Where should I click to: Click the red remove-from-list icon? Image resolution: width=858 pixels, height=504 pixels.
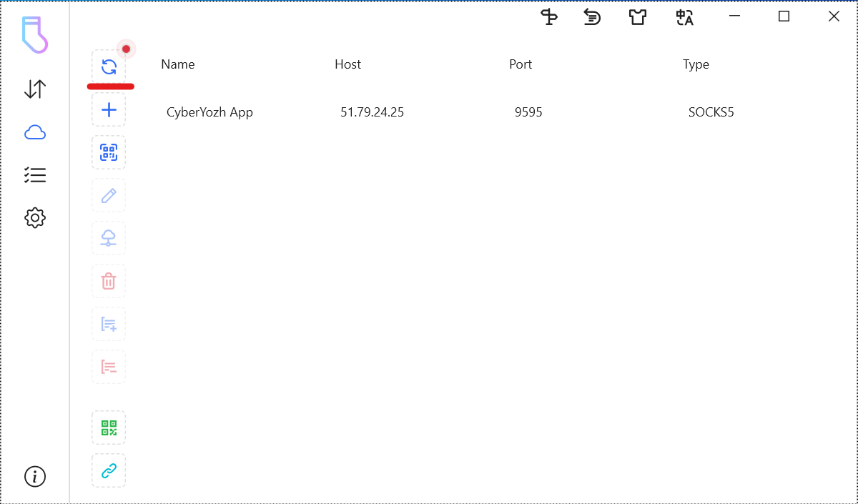pyautogui.click(x=109, y=367)
